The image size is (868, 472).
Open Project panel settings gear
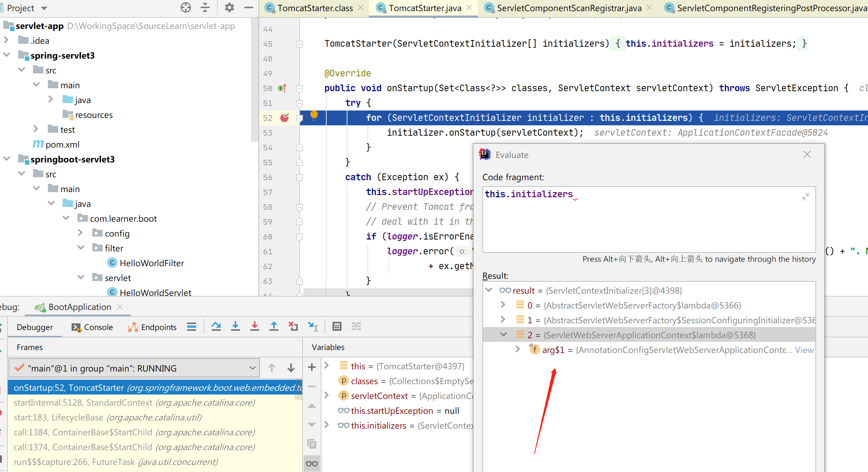click(230, 8)
